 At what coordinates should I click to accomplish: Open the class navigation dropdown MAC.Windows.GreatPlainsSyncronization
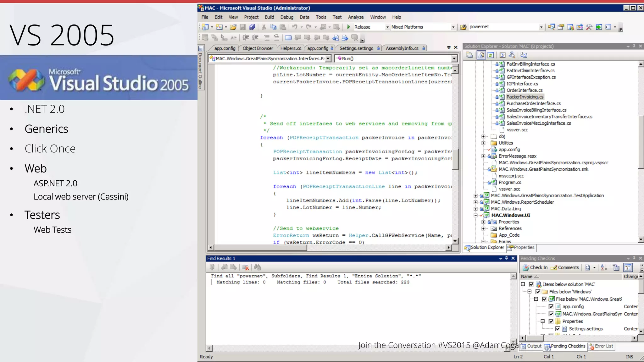click(328, 58)
